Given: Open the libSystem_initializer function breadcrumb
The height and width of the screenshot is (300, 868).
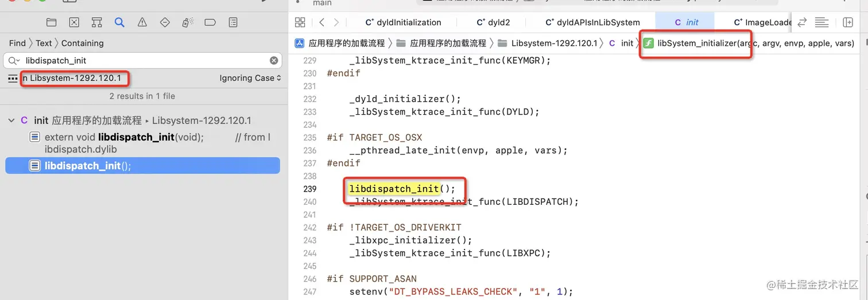Looking at the screenshot, I should (x=749, y=43).
